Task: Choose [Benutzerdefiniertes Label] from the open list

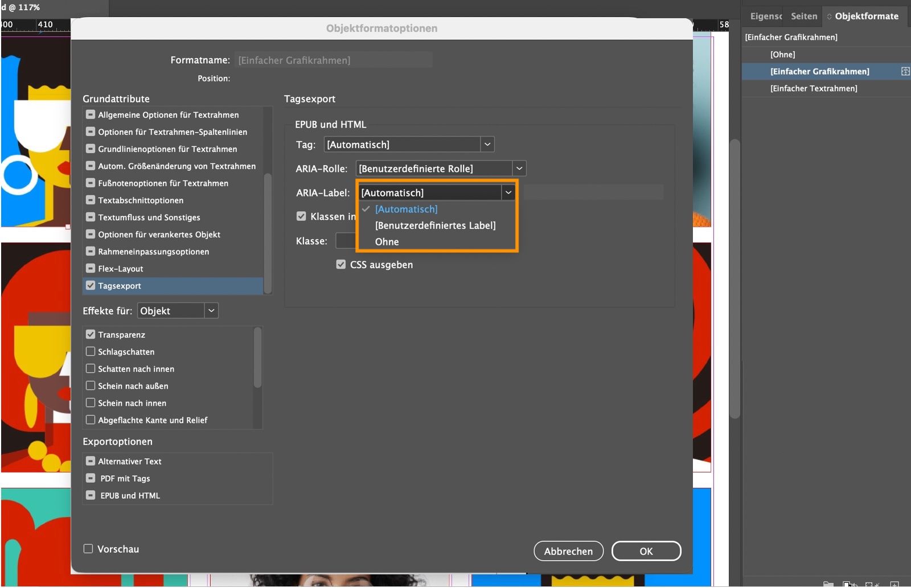Action: (x=434, y=225)
